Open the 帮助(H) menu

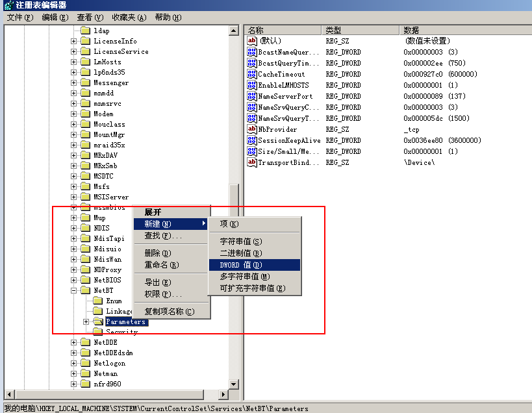coord(168,18)
